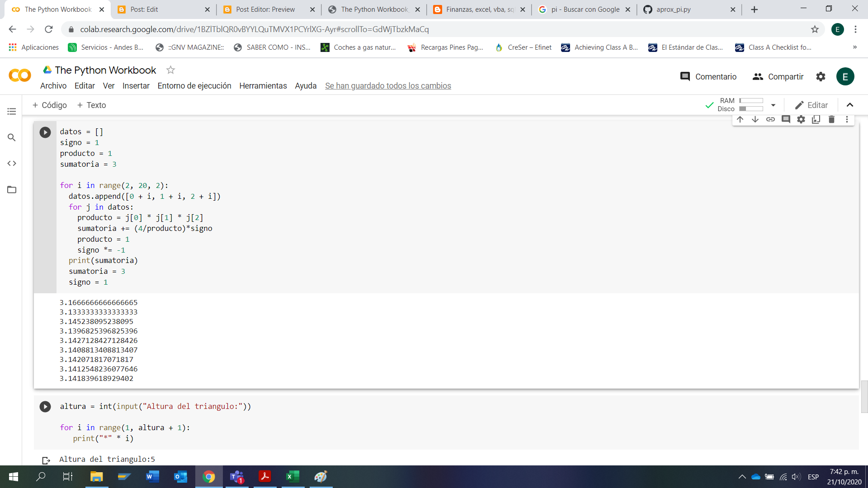Move the selected cell up
Viewport: 868px width, 488px height.
[740, 119]
